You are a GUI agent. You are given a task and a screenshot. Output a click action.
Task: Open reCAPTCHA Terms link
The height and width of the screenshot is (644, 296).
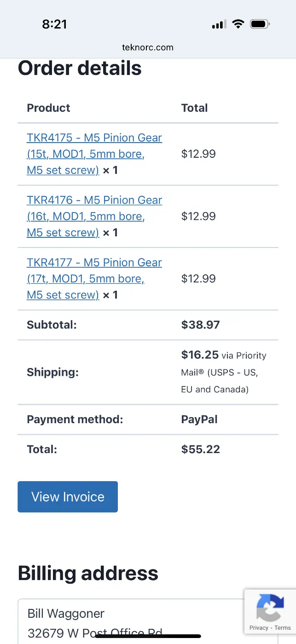pos(283,628)
